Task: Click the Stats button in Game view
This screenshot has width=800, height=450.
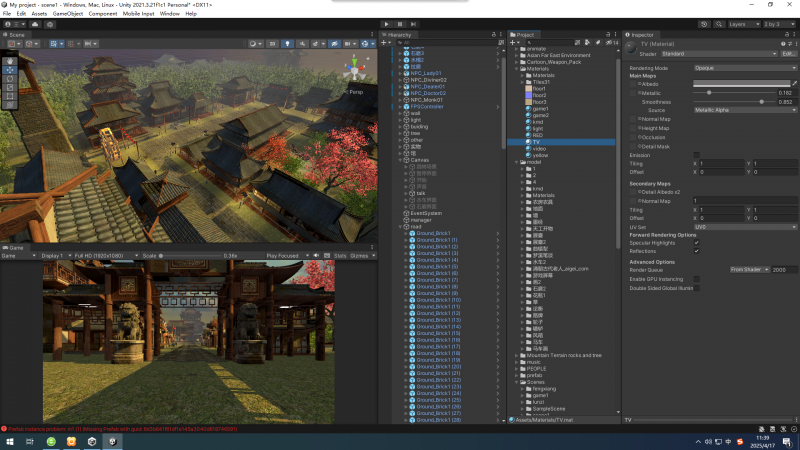Action: click(340, 255)
